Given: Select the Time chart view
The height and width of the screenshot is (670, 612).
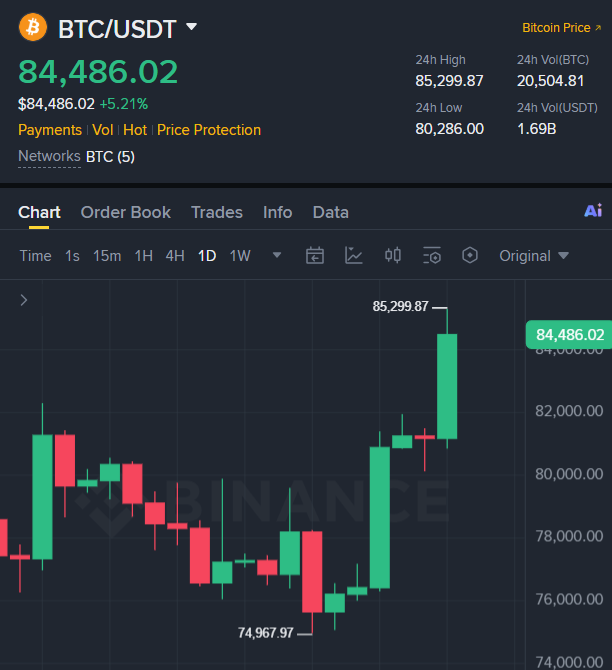Looking at the screenshot, I should point(35,256).
